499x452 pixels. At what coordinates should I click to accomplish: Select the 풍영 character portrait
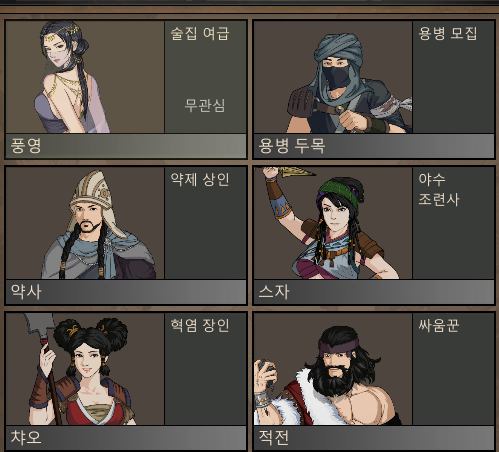85,77
